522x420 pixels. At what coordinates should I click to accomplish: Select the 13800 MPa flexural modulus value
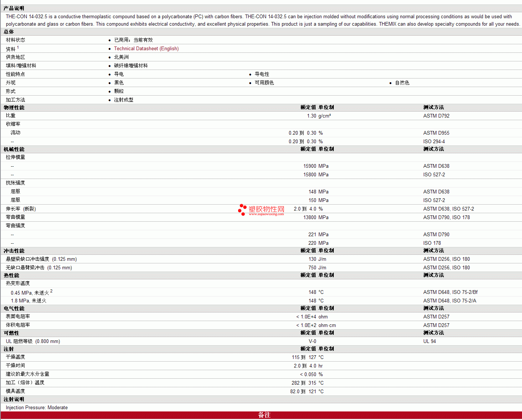(x=316, y=218)
